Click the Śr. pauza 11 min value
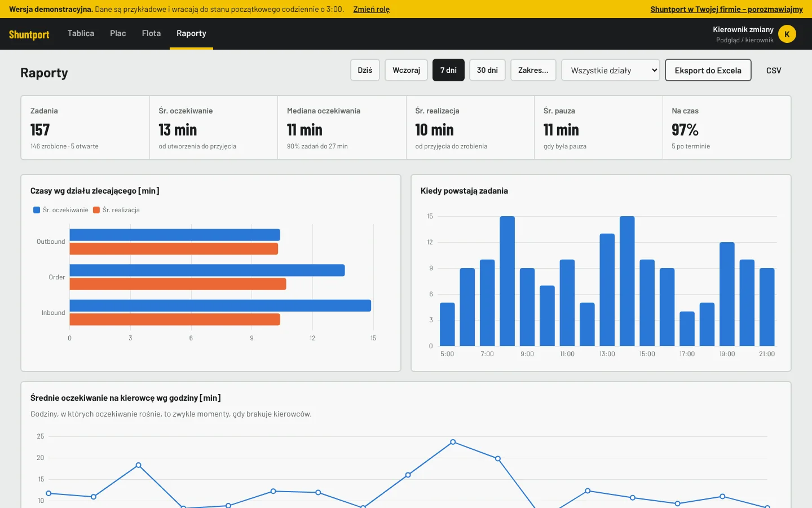This screenshot has width=812, height=508. coord(561,130)
